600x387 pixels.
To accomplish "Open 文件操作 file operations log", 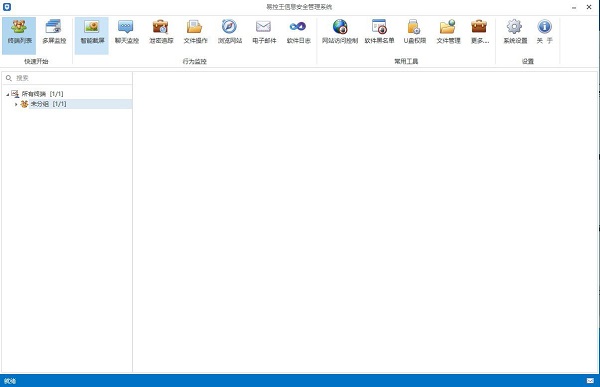I will pyautogui.click(x=195, y=35).
